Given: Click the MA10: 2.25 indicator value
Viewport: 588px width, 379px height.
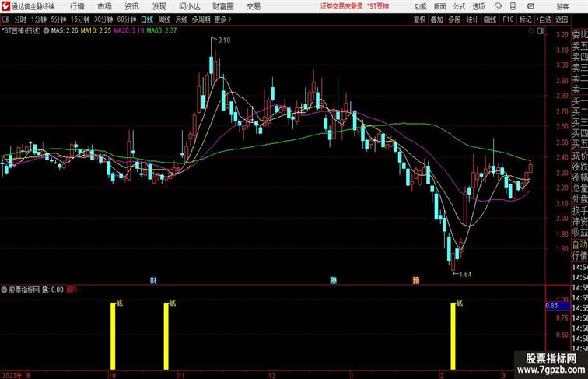Looking at the screenshot, I should coord(96,31).
